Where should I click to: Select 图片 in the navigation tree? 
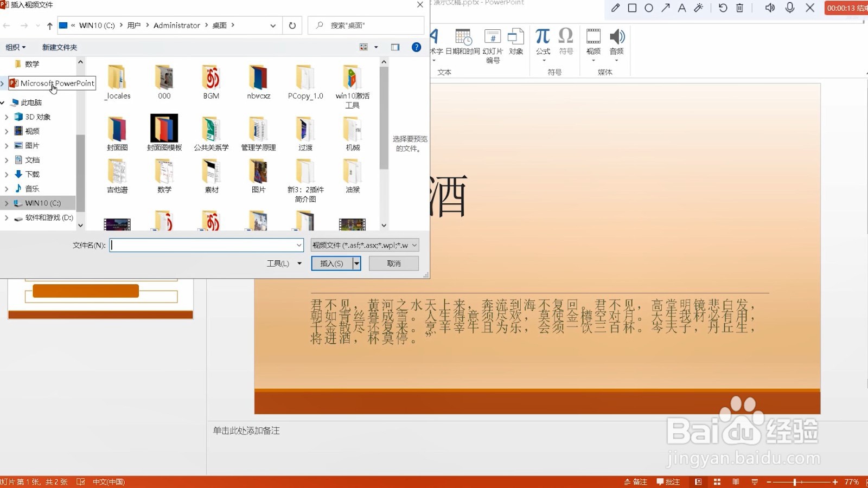tap(32, 145)
